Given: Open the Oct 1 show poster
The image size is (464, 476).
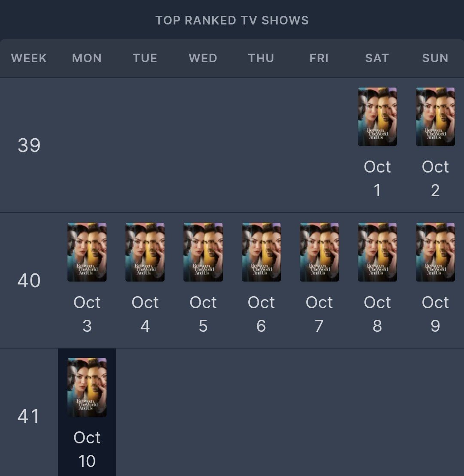Looking at the screenshot, I should [377, 117].
